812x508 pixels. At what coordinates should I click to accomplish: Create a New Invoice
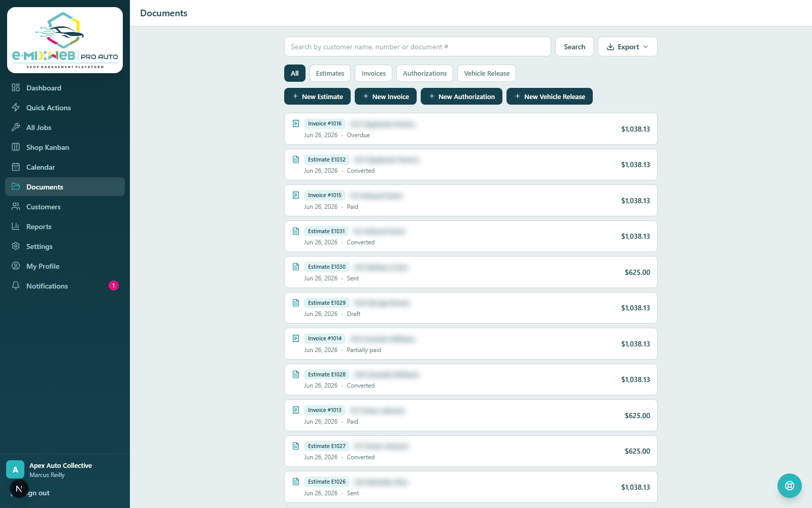tap(386, 97)
